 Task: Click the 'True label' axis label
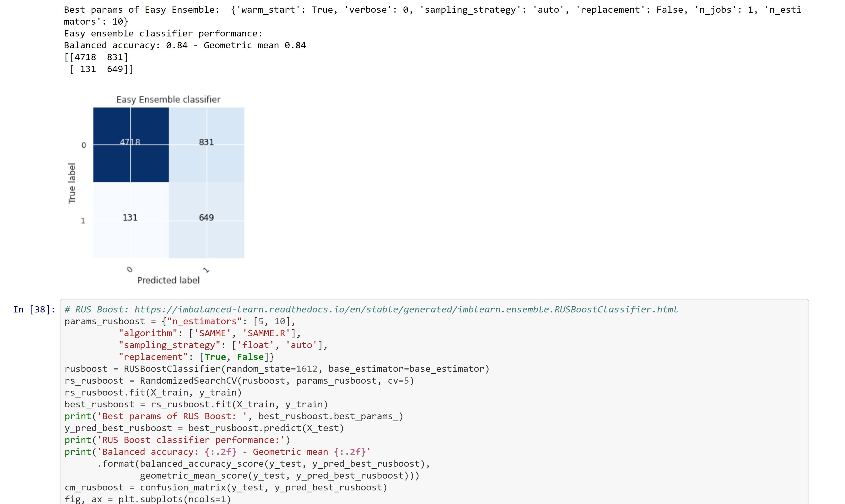pyautogui.click(x=72, y=183)
